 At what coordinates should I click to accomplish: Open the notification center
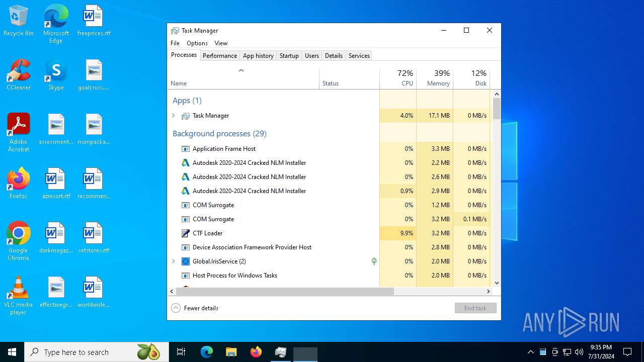click(627, 352)
